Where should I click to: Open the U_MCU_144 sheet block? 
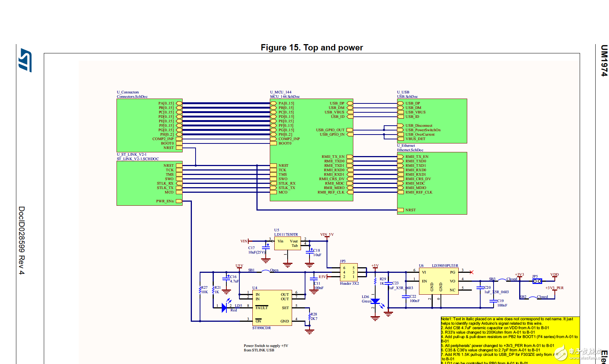(x=311, y=150)
